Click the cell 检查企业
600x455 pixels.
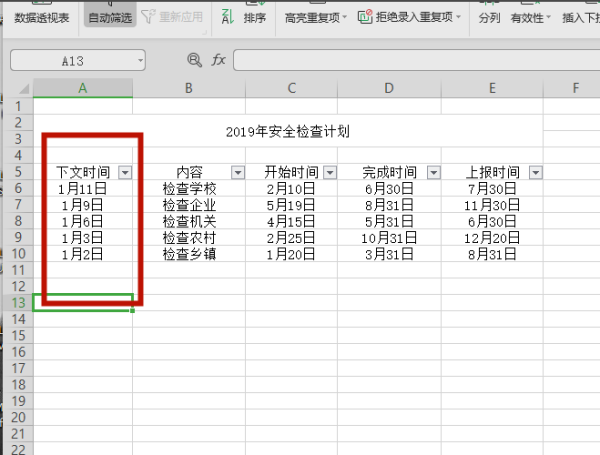tap(189, 205)
